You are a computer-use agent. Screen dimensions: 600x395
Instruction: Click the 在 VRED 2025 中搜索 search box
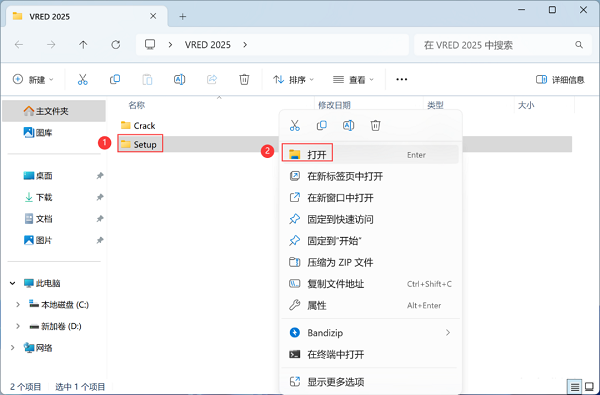click(503, 45)
